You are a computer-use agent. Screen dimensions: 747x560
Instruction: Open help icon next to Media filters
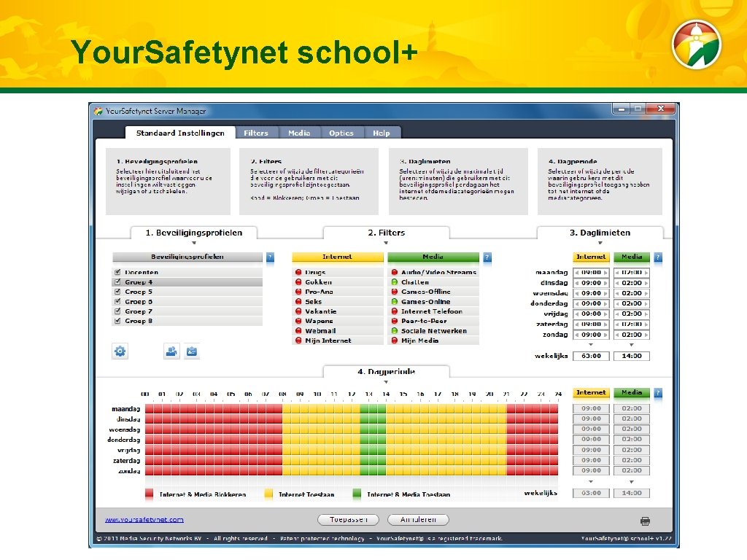coord(487,257)
